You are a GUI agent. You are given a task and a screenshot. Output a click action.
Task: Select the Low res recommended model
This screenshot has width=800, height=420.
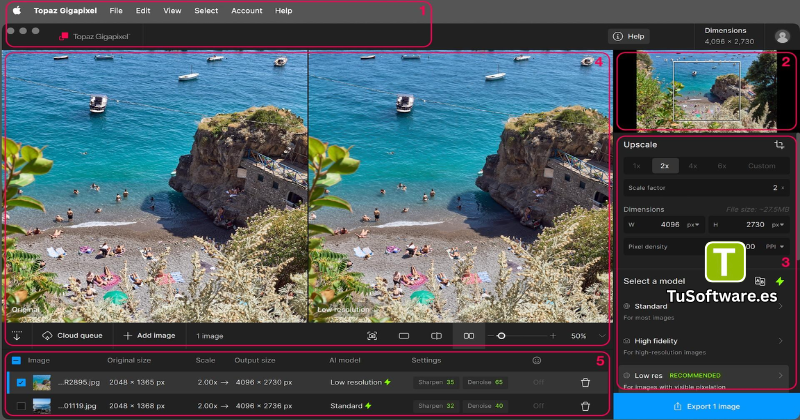[x=703, y=378]
